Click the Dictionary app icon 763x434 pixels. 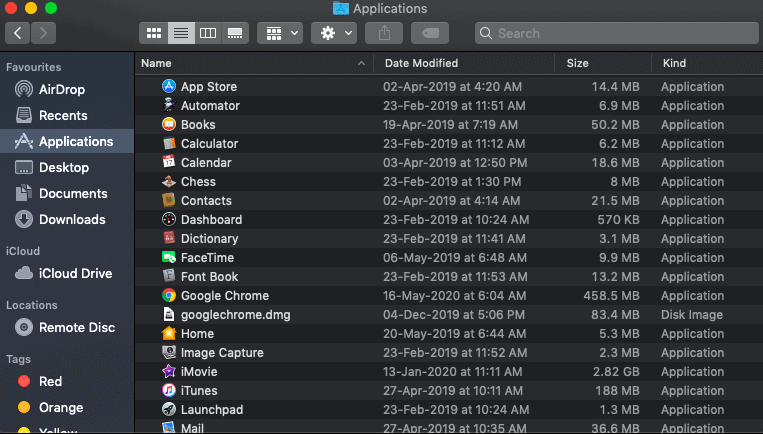(x=168, y=238)
